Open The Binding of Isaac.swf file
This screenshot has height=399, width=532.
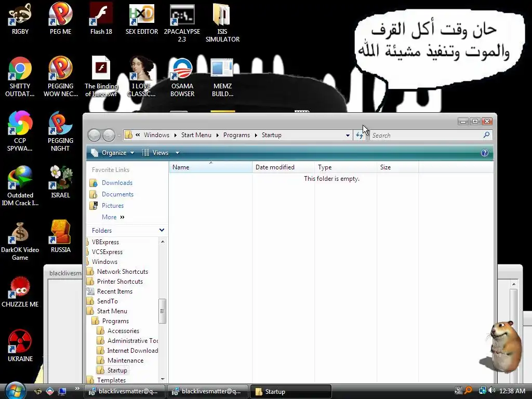pos(101,77)
